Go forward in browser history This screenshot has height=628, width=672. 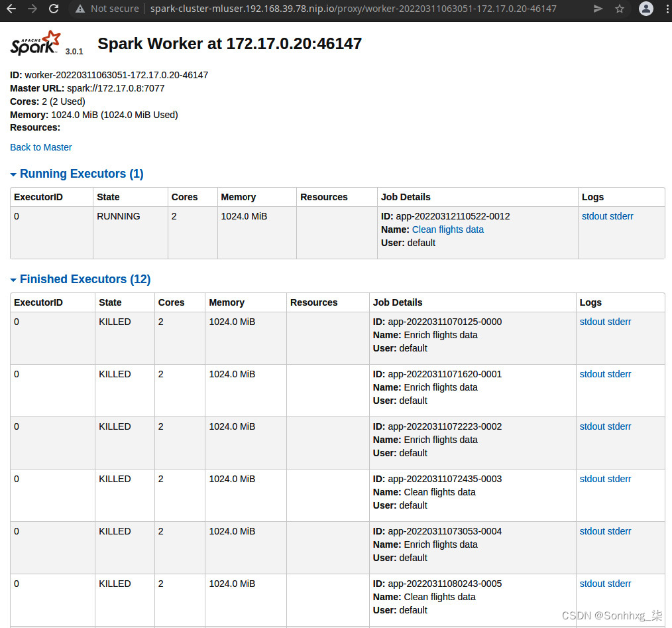coord(32,9)
